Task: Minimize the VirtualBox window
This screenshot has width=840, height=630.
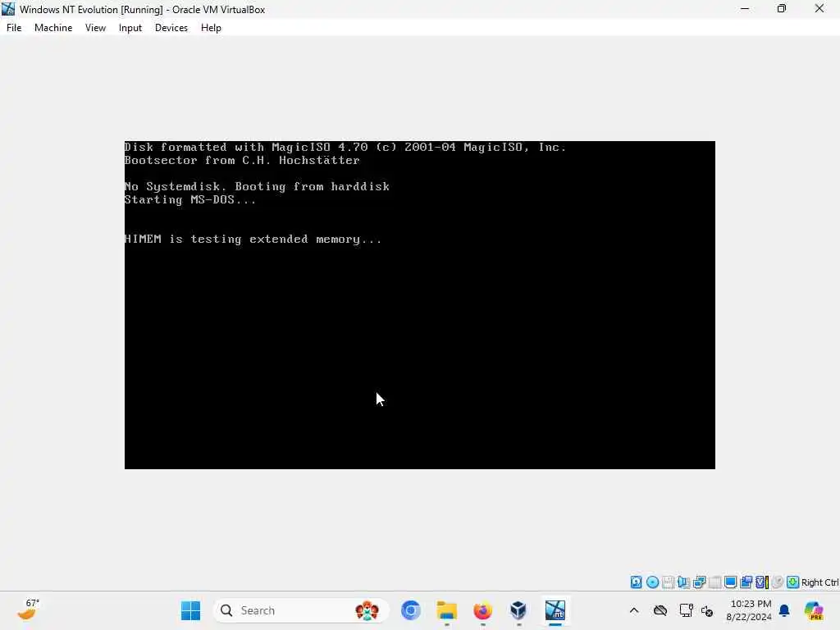Action: point(745,9)
